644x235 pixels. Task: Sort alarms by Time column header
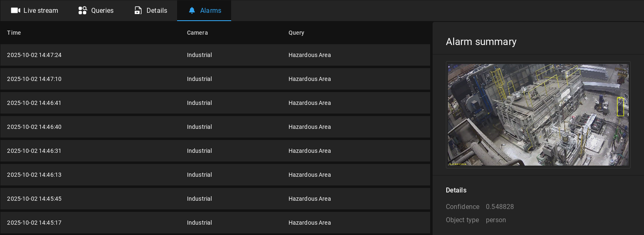pos(14,33)
